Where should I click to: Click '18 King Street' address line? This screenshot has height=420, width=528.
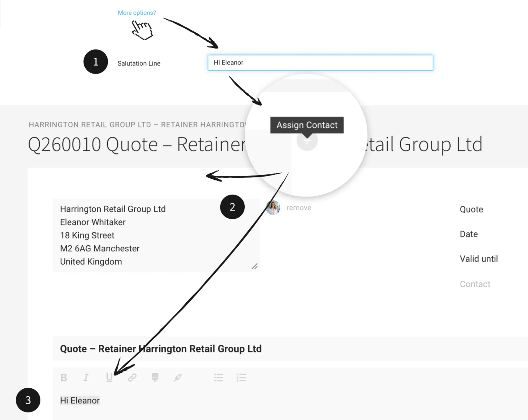(87, 235)
